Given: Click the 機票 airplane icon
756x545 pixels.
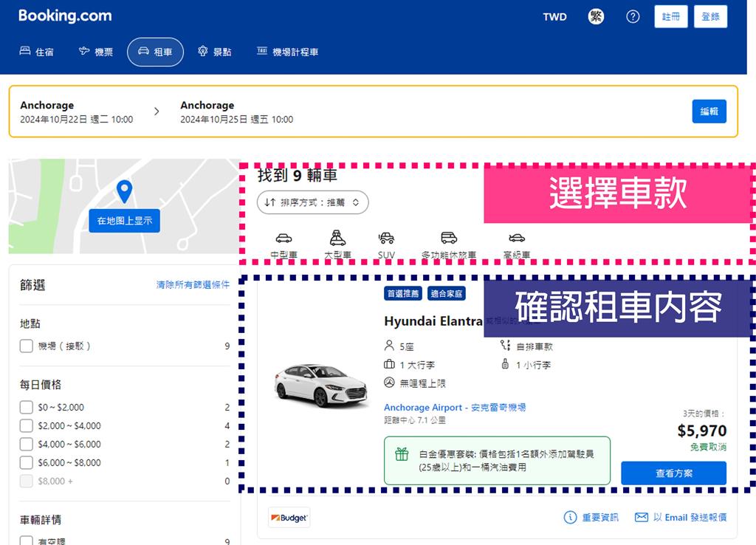Looking at the screenshot, I should point(84,51).
